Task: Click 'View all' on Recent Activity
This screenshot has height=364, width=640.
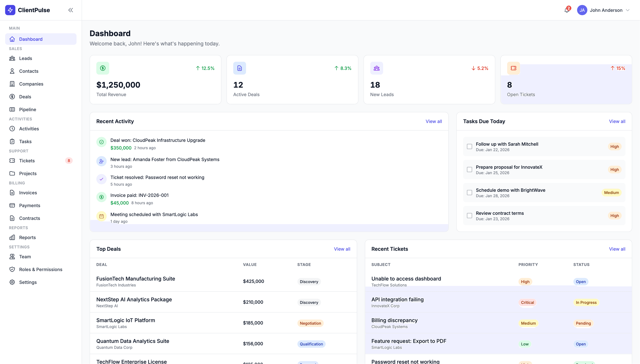Action: click(434, 121)
